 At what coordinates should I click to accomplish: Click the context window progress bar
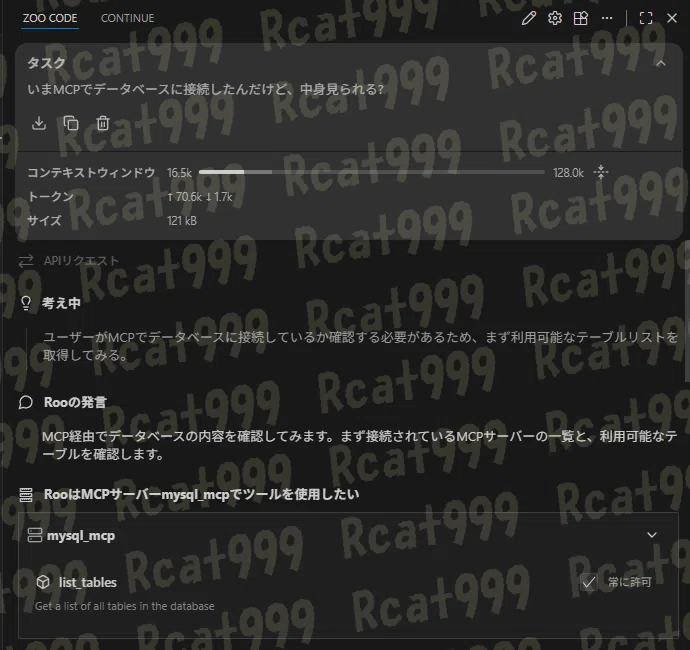tap(371, 172)
